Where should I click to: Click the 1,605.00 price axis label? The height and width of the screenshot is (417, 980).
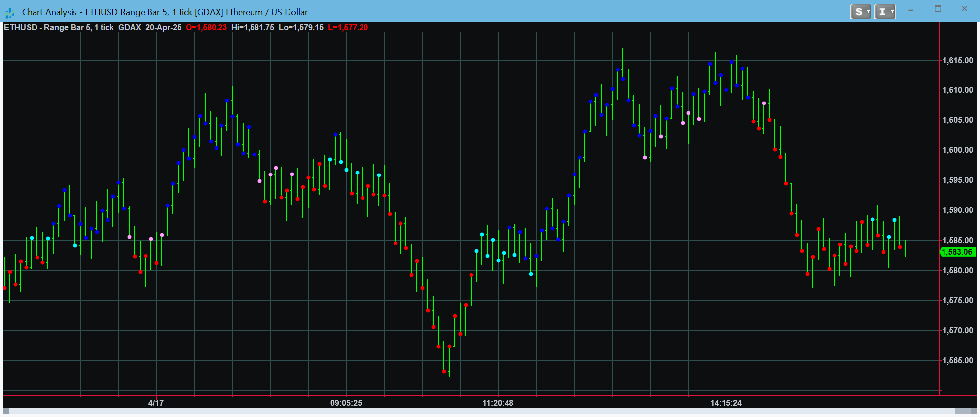pyautogui.click(x=958, y=120)
